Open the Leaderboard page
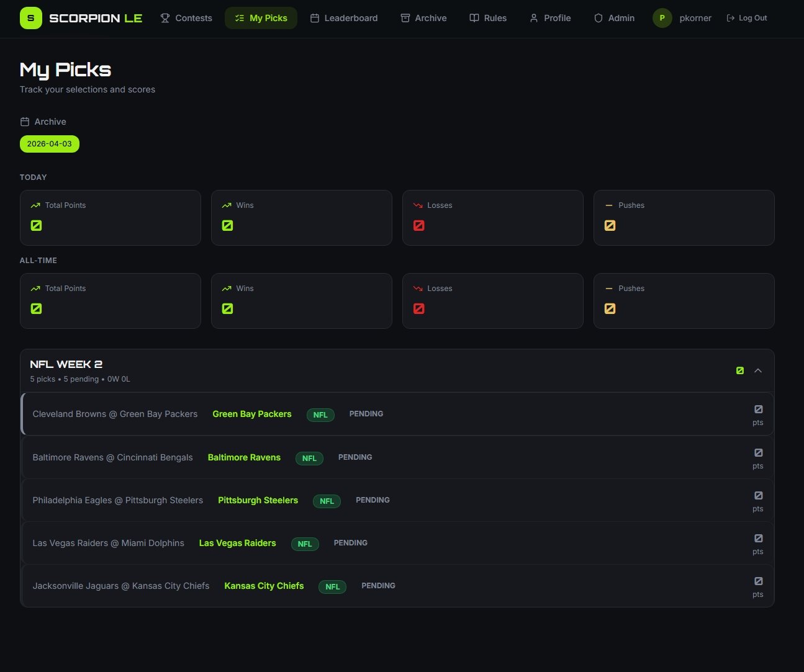The height and width of the screenshot is (672, 804). [344, 18]
